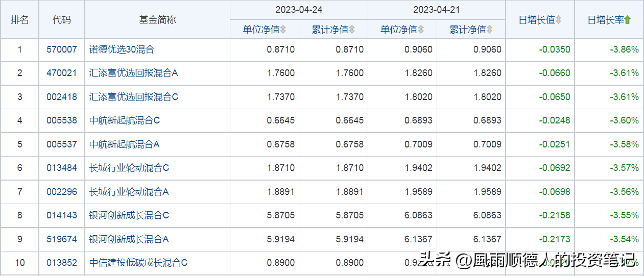Select rank number 5 cell
This screenshot has width=644, height=276.
20,144
